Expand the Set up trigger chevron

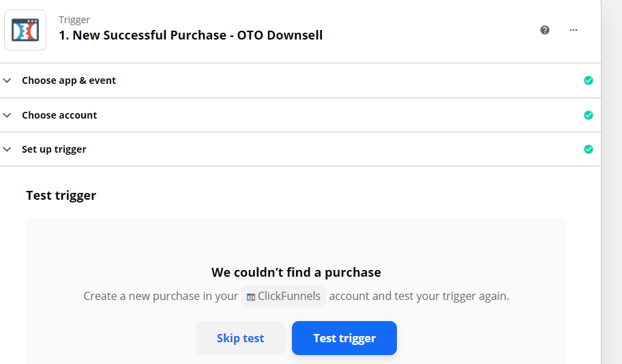click(7, 149)
